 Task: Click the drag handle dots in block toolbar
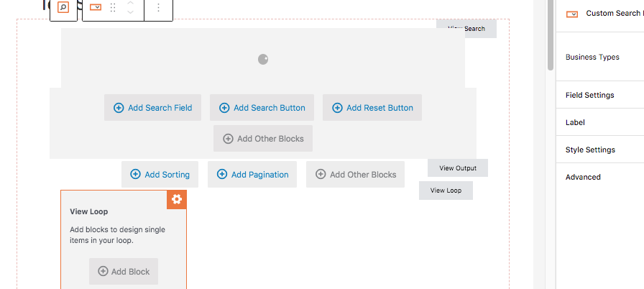pos(113,8)
